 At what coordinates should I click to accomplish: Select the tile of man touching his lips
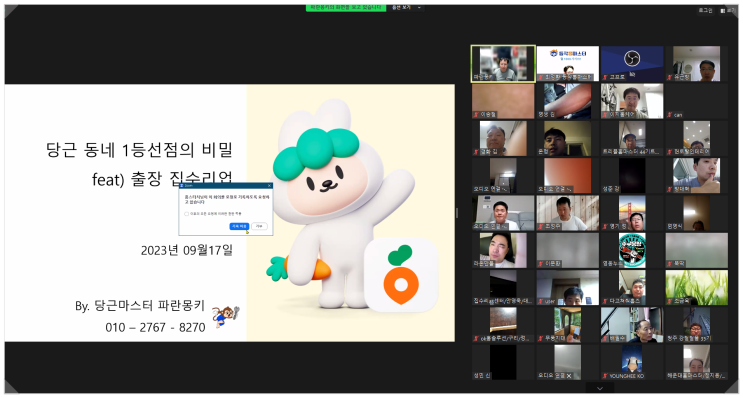tap(697, 175)
